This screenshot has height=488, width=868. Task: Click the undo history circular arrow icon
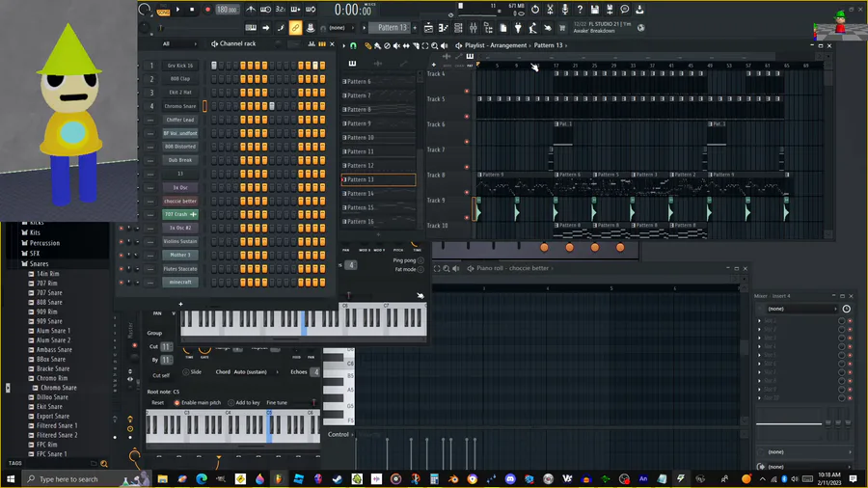535,10
